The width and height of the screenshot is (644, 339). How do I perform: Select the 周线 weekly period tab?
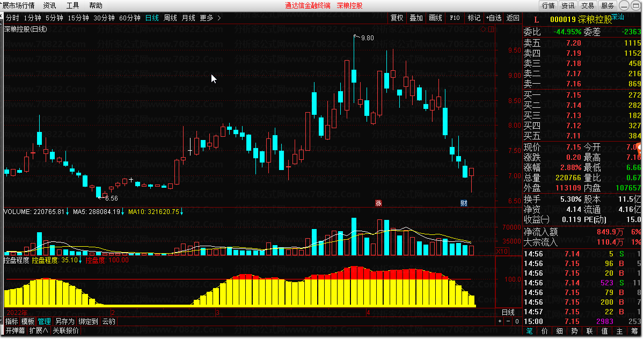click(x=170, y=18)
